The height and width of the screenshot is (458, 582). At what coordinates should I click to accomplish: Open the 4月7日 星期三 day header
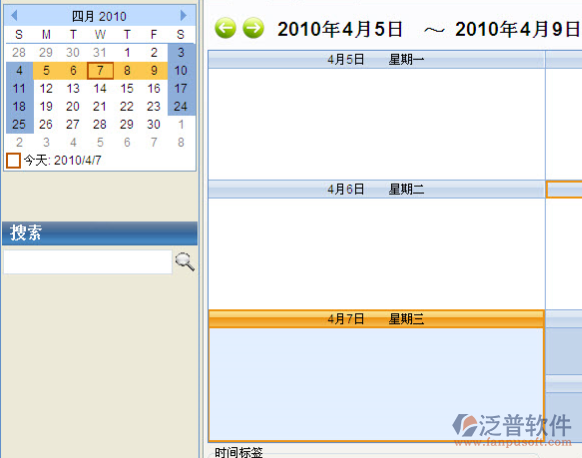[376, 319]
